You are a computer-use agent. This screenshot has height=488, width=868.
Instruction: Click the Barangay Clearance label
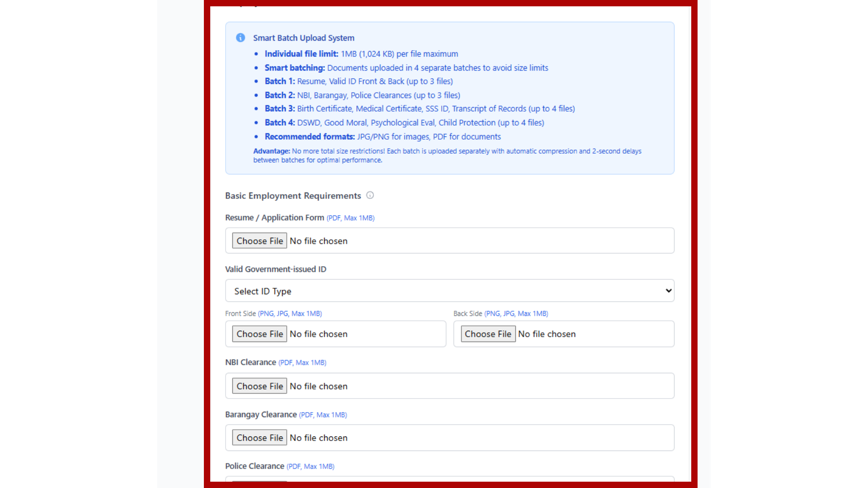click(x=261, y=415)
